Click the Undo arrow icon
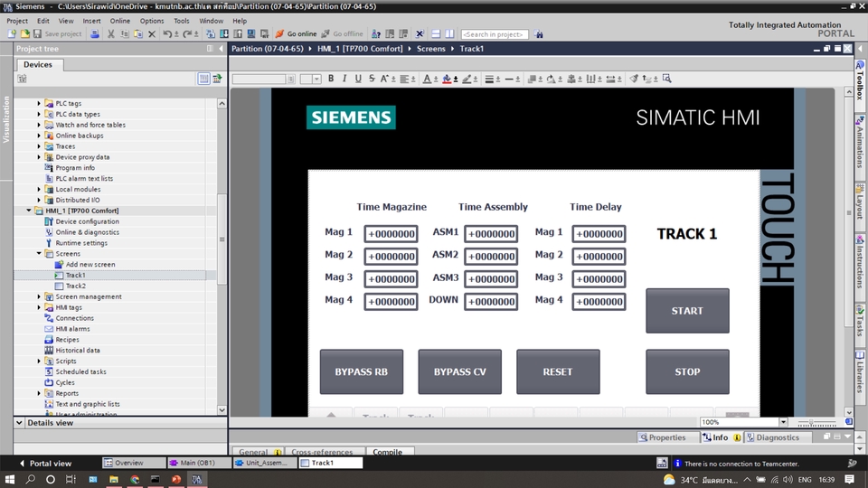Viewport: 868px width, 488px height. tap(167, 33)
